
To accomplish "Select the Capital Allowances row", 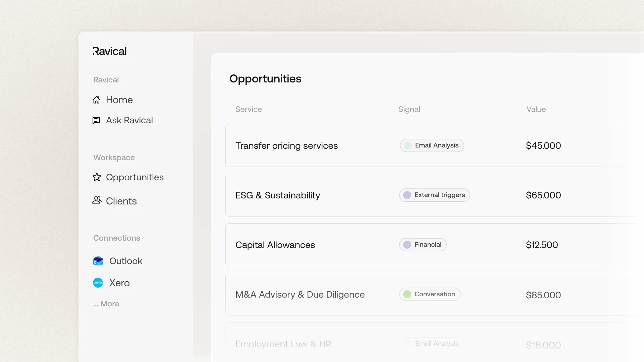I will point(275,245).
